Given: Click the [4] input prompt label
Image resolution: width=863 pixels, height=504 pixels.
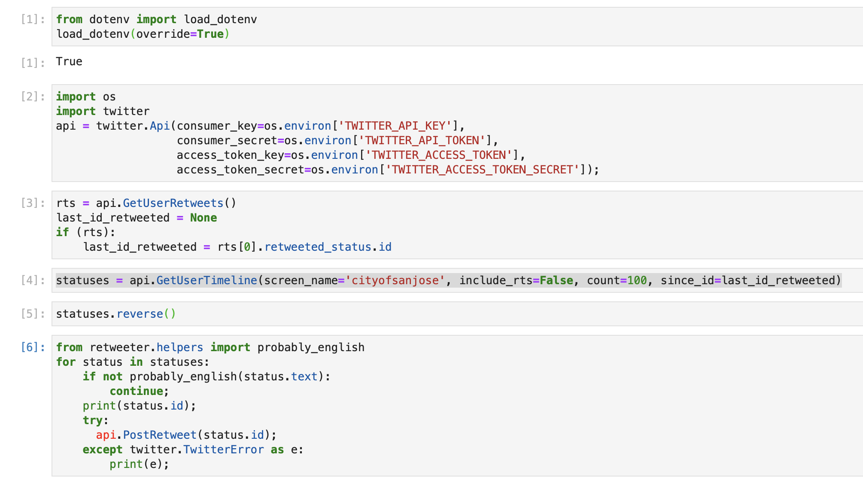Looking at the screenshot, I should (33, 280).
